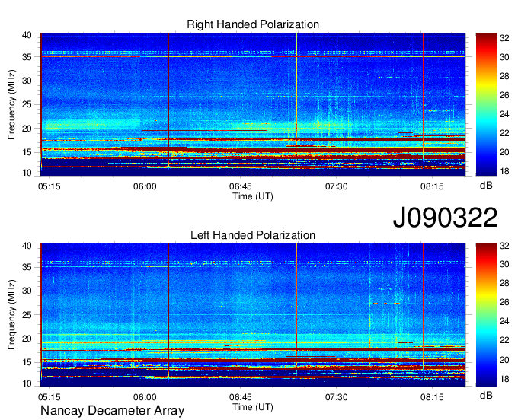Image resolution: width=518 pixels, height=420 pixels.
Task: Click the 24 value on lower color bar
Action: click(x=504, y=321)
